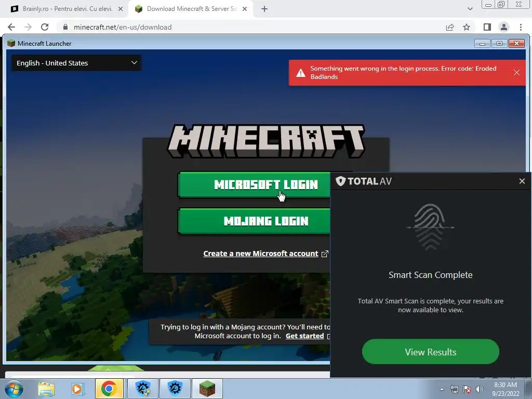Click the shield-gear installer taskbar icon
Screen dimensions: 532x399
tap(143, 389)
